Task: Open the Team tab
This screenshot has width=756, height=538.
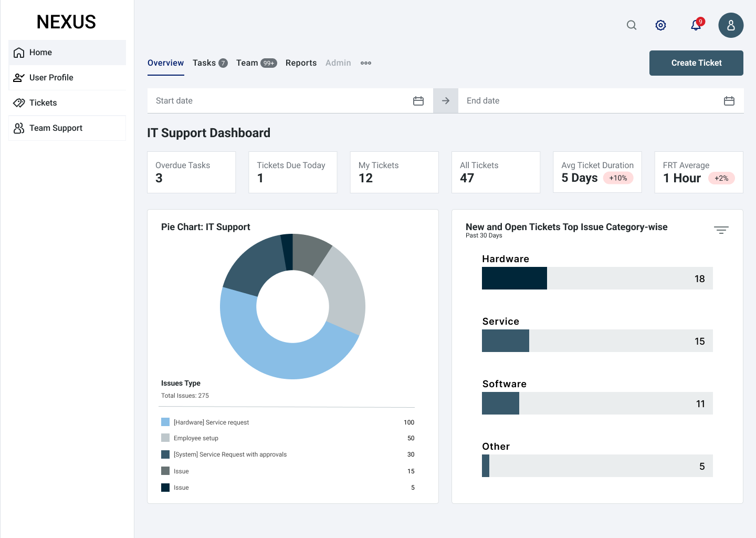Action: coord(257,63)
